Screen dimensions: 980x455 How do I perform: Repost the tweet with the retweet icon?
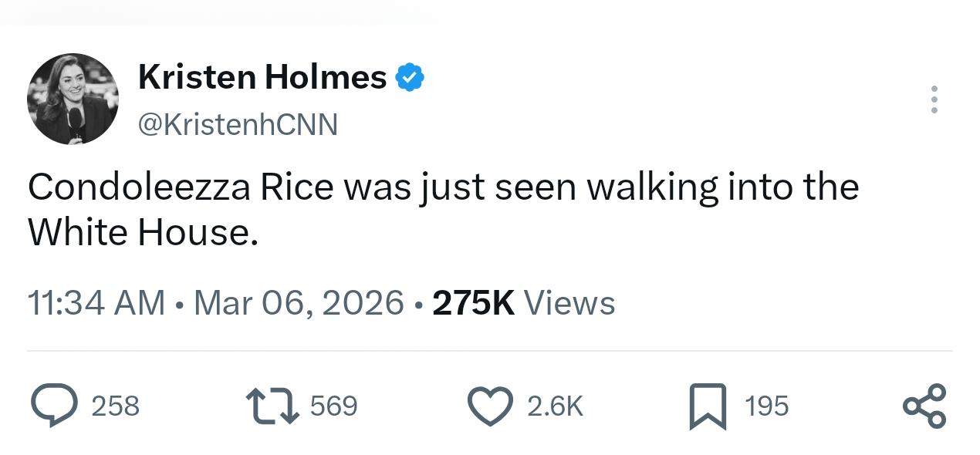(x=272, y=406)
